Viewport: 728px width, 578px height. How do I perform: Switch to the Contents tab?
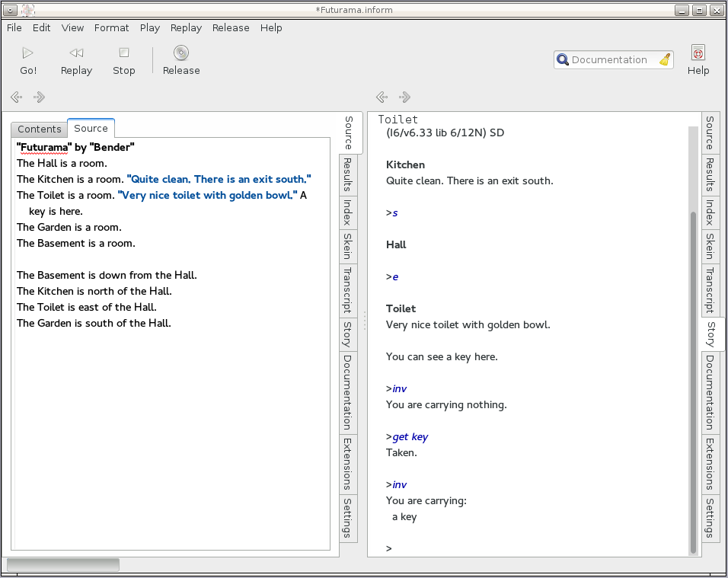pyautogui.click(x=40, y=129)
